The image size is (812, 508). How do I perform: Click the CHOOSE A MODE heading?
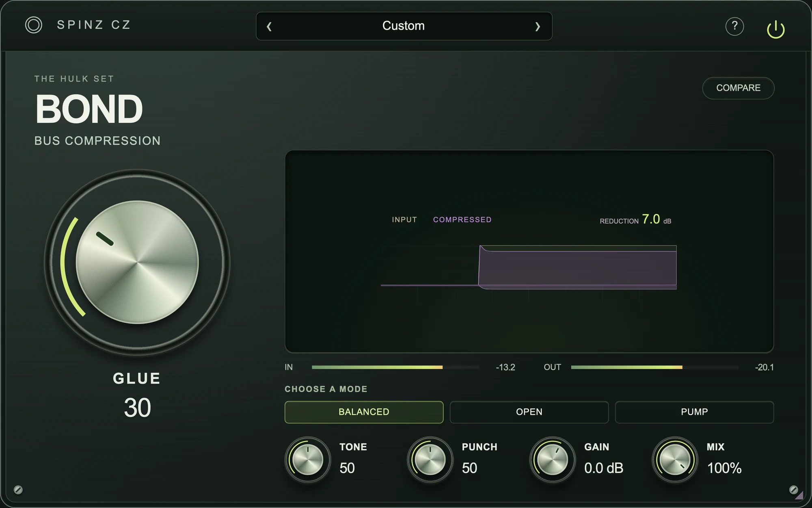(x=326, y=389)
